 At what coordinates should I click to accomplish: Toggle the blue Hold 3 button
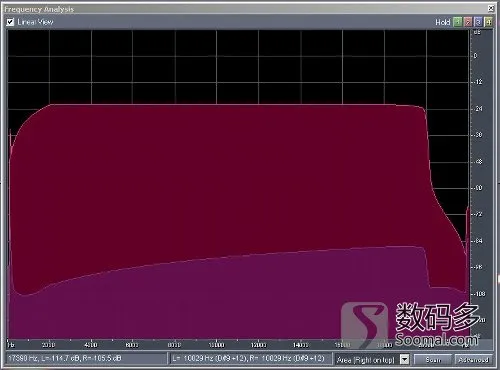click(478, 22)
